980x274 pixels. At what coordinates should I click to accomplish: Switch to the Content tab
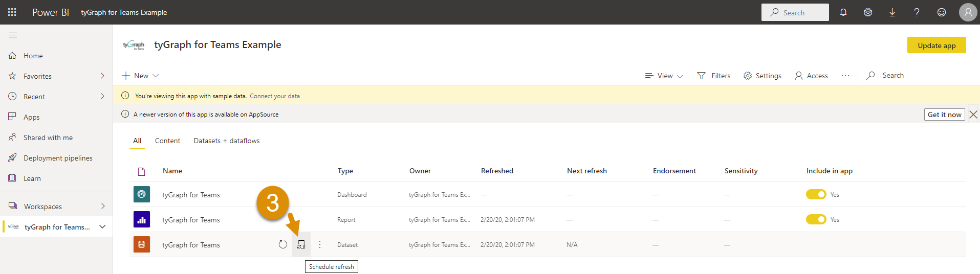point(167,141)
